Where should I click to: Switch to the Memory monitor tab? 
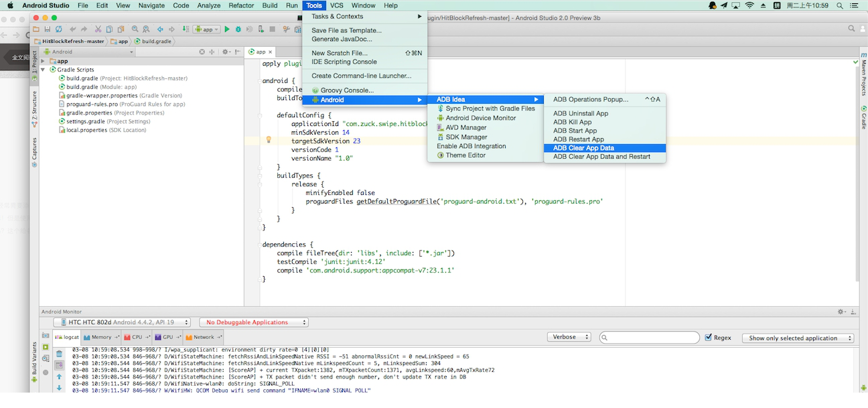click(100, 337)
